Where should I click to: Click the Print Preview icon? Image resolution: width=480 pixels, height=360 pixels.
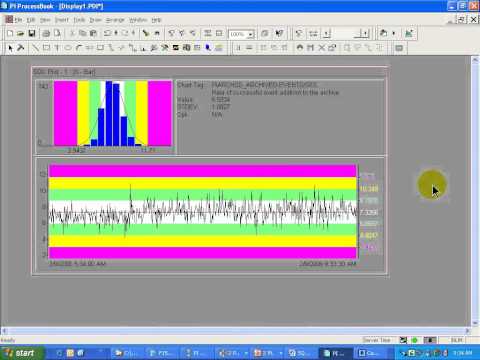57,33
